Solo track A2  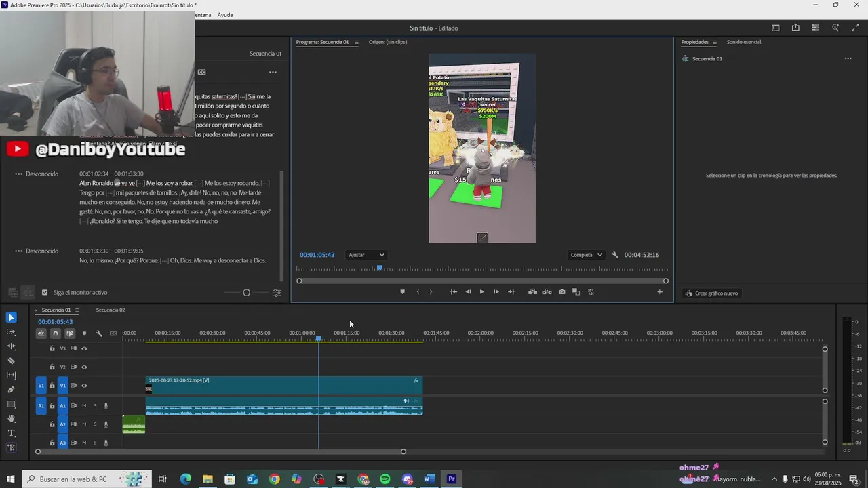(95, 424)
